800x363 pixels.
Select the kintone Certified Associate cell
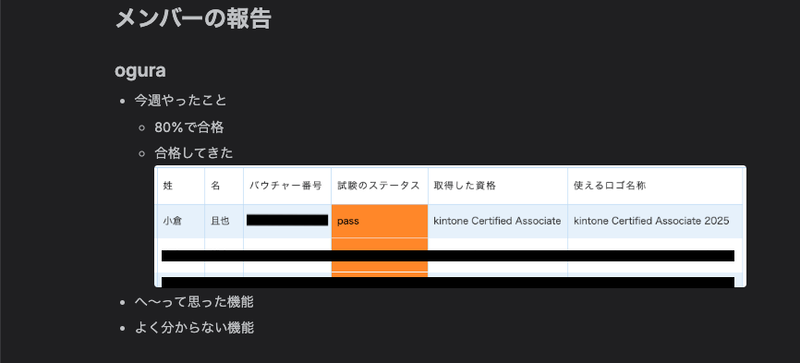click(x=497, y=221)
